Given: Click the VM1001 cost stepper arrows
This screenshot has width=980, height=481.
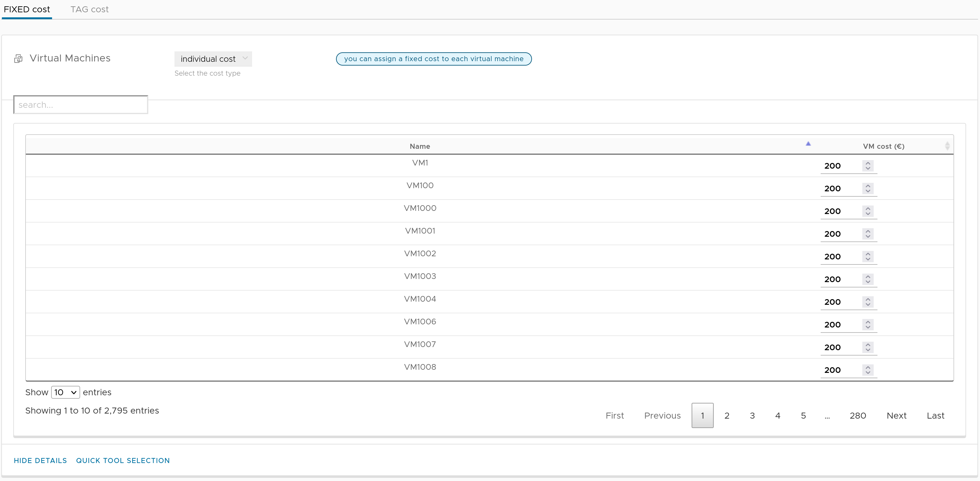Looking at the screenshot, I should click(868, 234).
